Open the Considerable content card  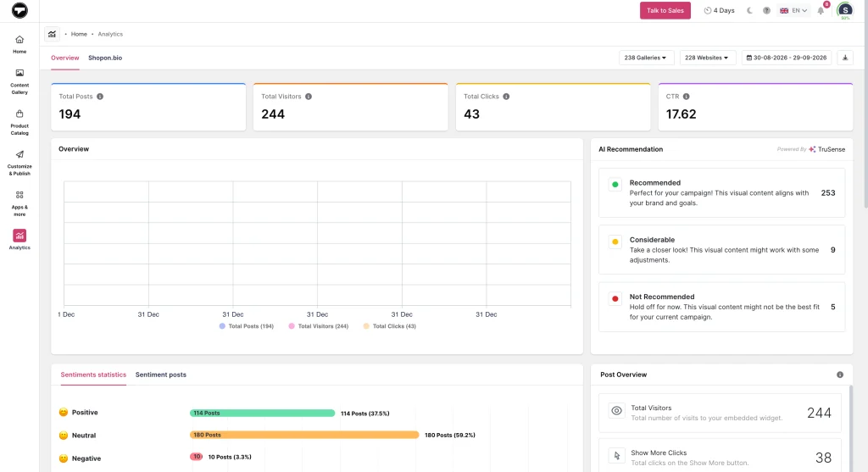click(721, 249)
